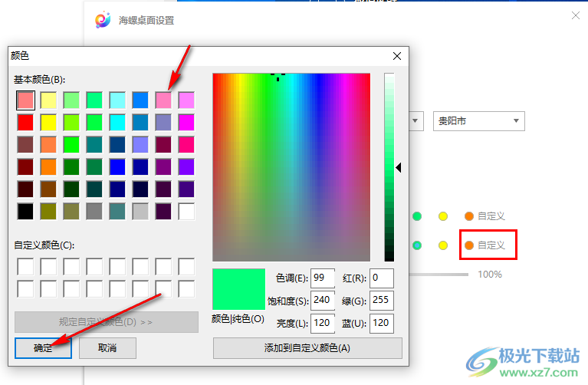The height and width of the screenshot is (385, 588).
Task: Select the spring green swatch in first row
Action: tap(94, 100)
